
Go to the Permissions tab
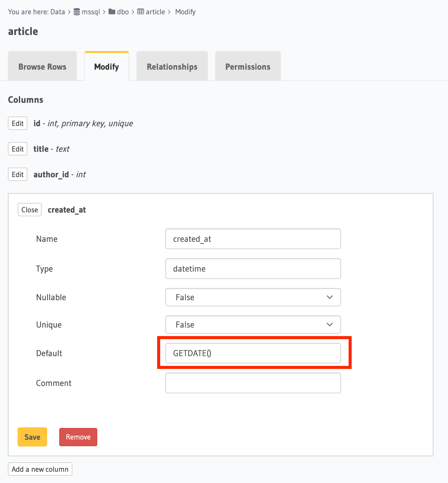(x=248, y=67)
